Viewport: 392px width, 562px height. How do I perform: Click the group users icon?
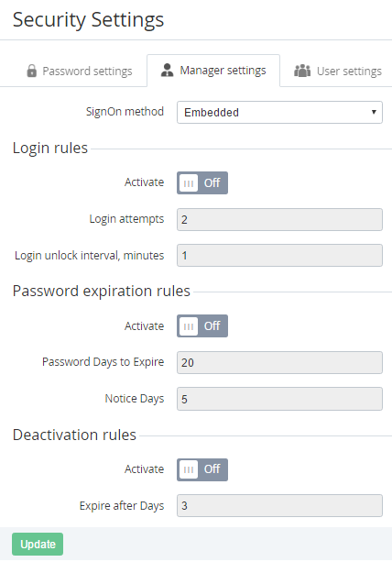pos(302,71)
